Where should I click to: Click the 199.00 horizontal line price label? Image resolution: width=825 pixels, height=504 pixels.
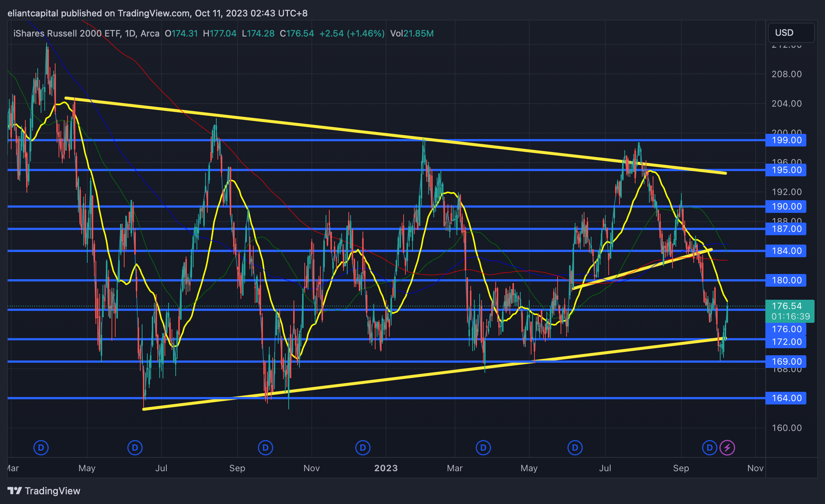click(x=786, y=140)
